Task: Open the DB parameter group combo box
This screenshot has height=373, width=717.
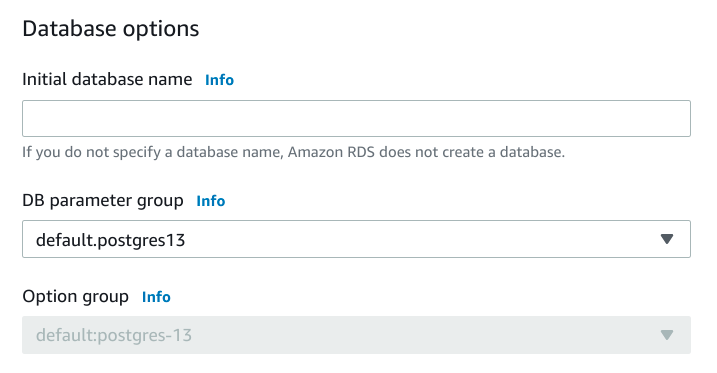Action: 356,239
